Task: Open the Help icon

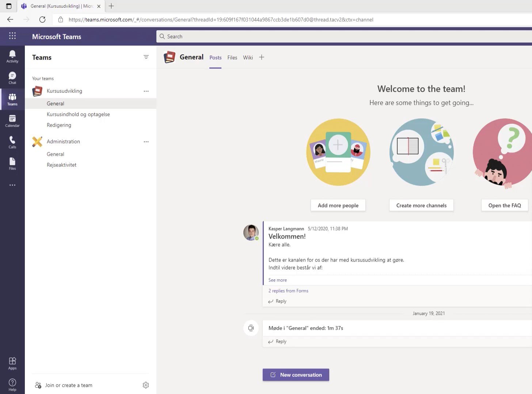Action: 12,385
